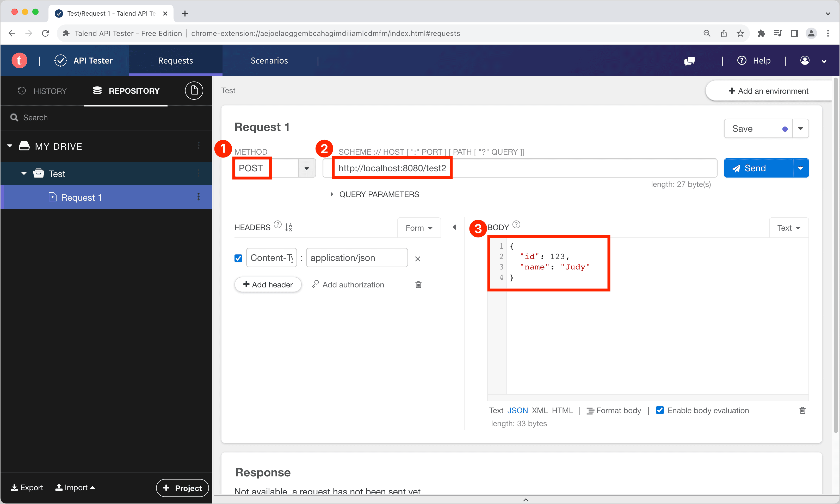The image size is (840, 504).
Task: Click the API Tester checkmark icon
Action: coord(60,60)
